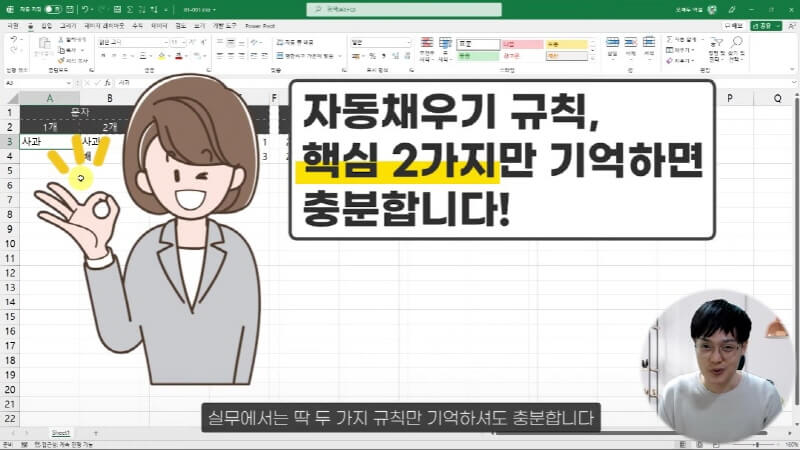Select row 22 header
The image size is (800, 450).
[10, 418]
